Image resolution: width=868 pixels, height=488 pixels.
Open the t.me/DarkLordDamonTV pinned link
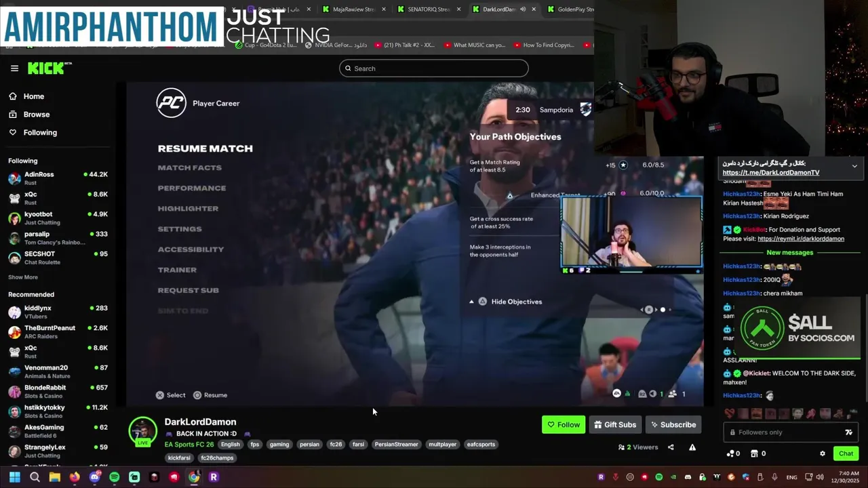(770, 173)
